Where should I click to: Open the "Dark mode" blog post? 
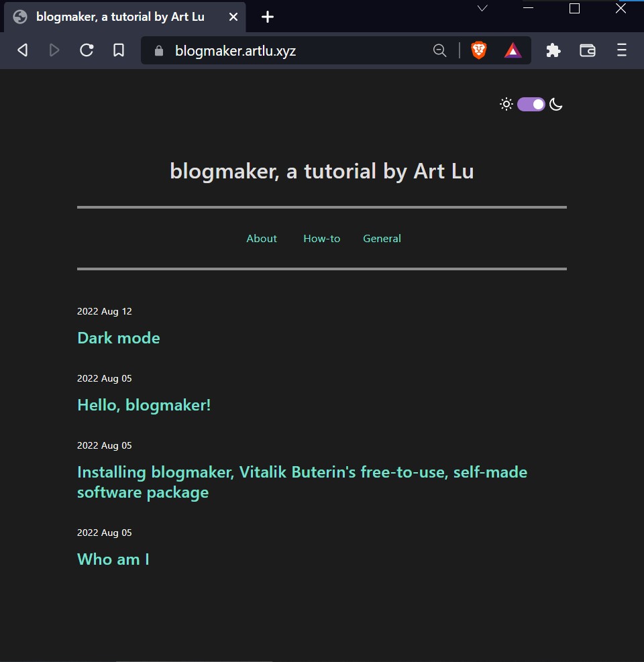[x=119, y=338]
